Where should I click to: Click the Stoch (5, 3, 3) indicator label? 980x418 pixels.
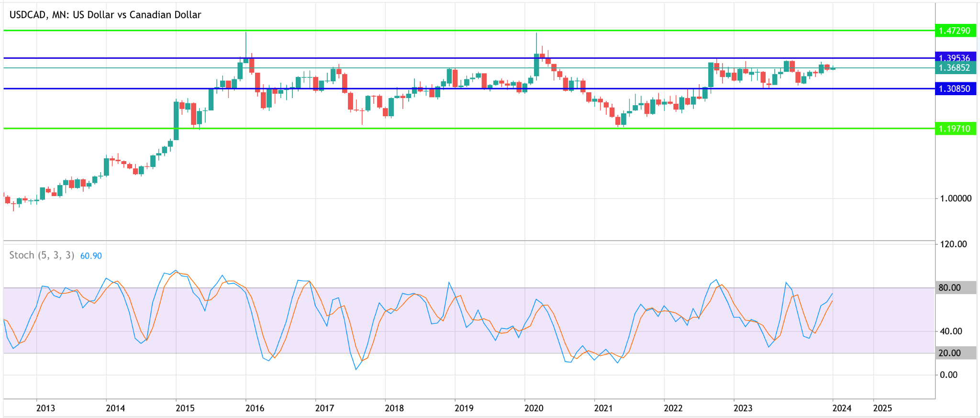coord(42,255)
